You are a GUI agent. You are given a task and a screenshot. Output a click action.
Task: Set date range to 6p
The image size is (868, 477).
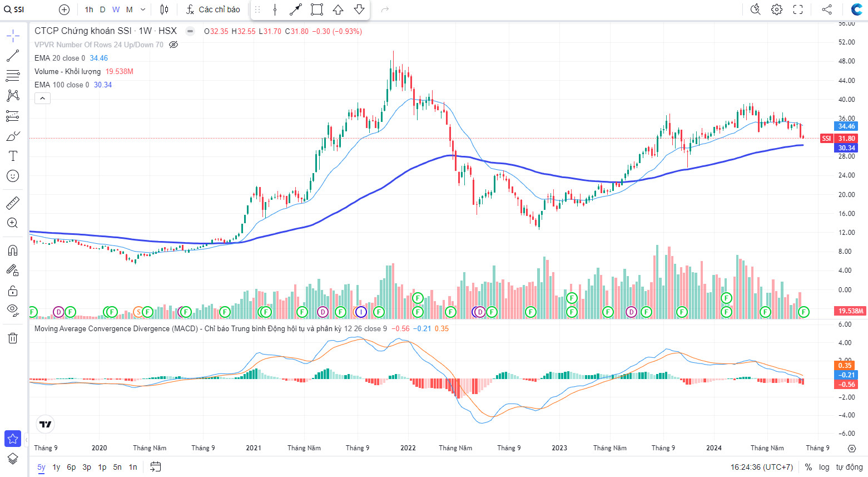click(71, 467)
